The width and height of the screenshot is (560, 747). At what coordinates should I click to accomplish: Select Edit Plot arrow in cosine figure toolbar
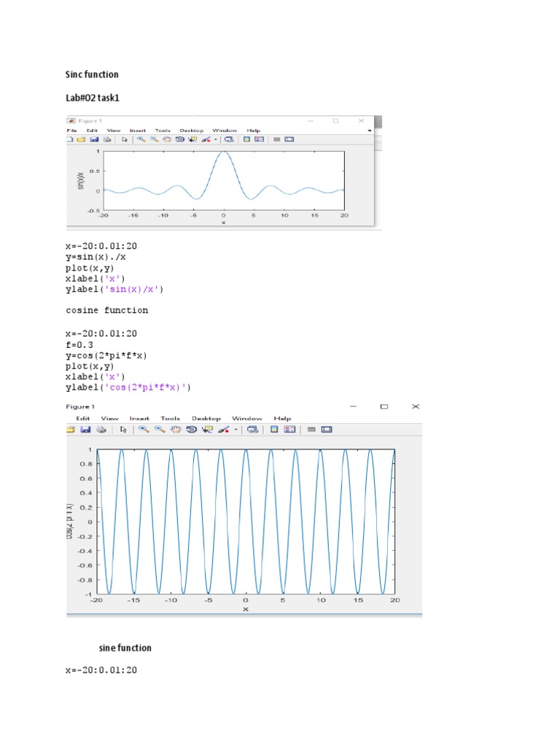click(x=124, y=430)
